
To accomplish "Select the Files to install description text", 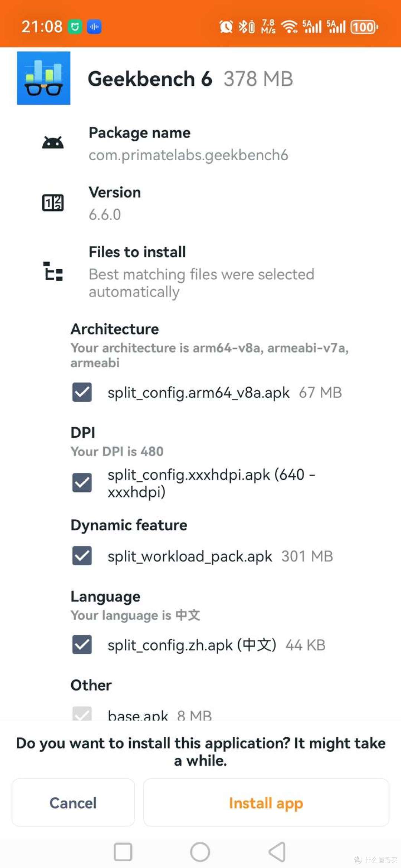I will (x=201, y=283).
